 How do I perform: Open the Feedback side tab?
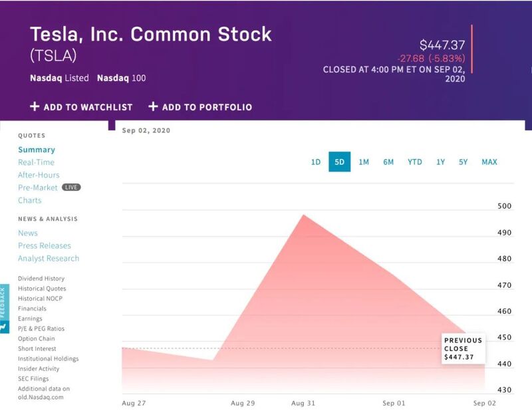click(x=5, y=309)
